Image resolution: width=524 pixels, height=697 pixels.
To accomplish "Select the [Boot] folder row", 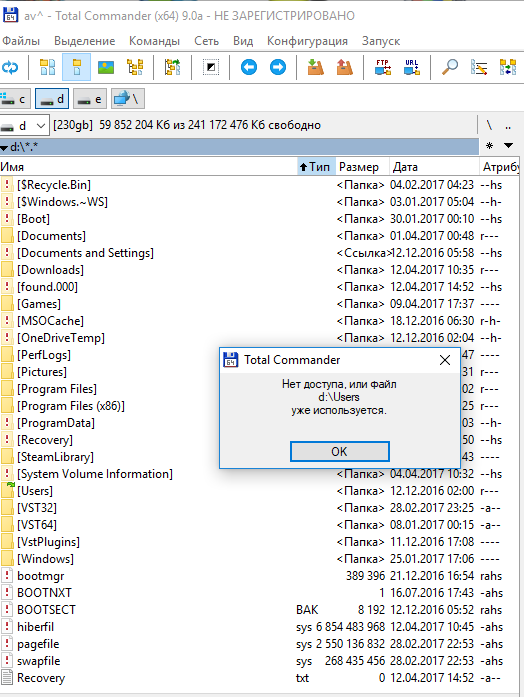I will (259, 219).
